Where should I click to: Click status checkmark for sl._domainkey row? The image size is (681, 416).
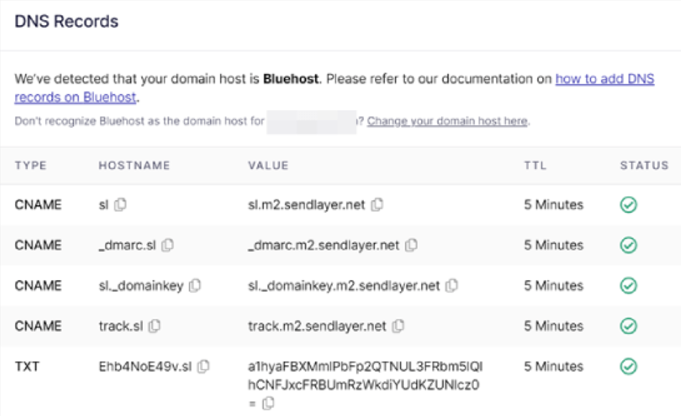628,286
